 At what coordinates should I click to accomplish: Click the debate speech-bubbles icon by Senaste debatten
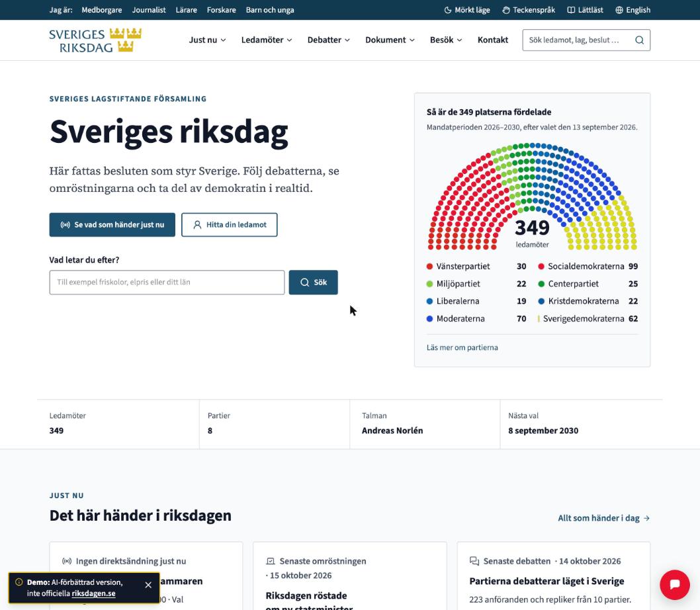(474, 561)
